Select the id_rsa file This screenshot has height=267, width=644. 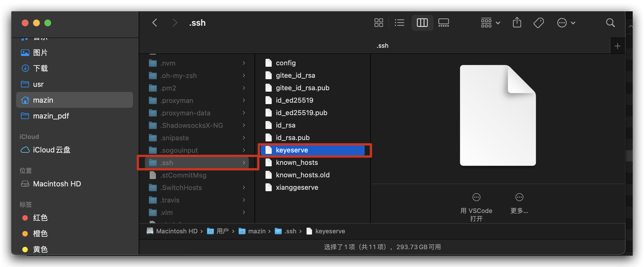[x=312, y=125]
